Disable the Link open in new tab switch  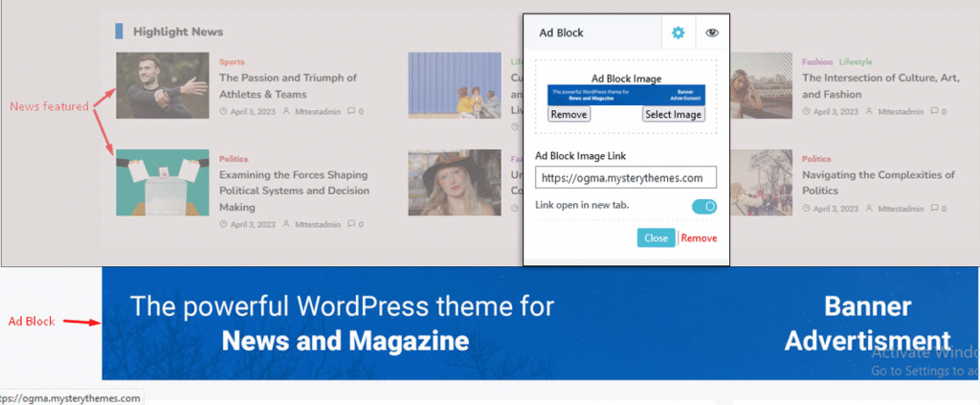click(703, 206)
